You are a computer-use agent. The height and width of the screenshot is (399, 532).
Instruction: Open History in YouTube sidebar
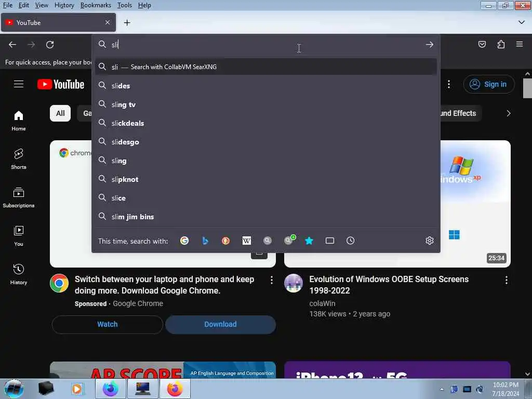(19, 274)
